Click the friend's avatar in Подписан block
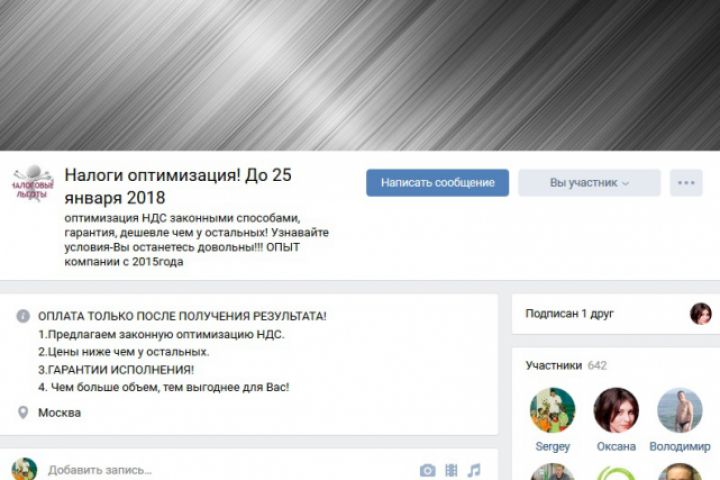Viewport: 720px width, 480px height. (701, 314)
